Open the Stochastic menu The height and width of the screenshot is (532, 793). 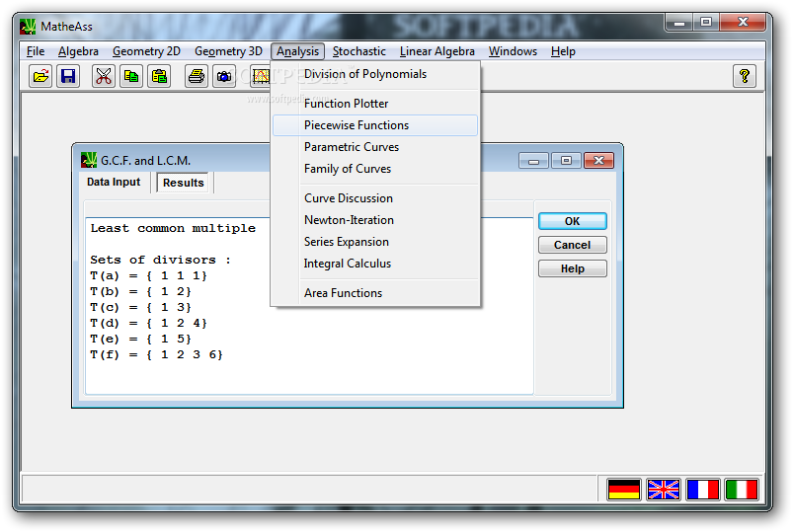(x=359, y=51)
